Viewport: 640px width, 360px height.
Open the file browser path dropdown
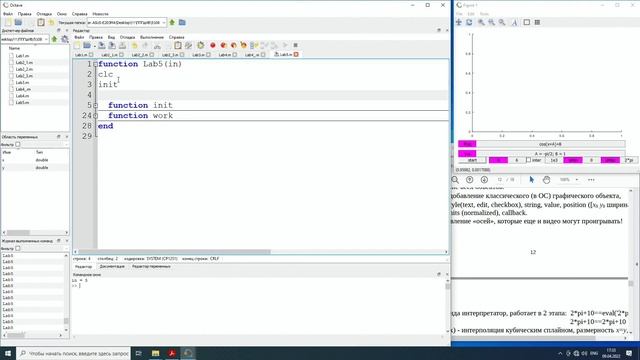46,39
